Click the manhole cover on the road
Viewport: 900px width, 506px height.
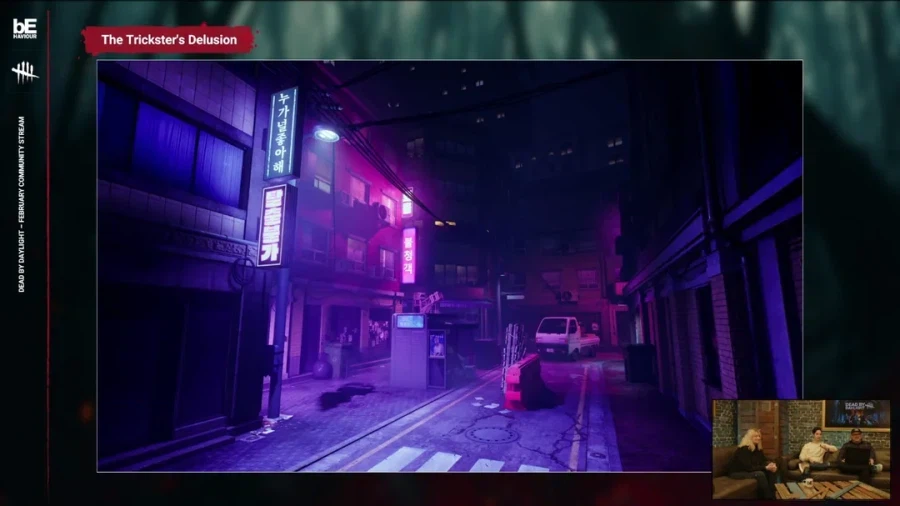pyautogui.click(x=492, y=434)
